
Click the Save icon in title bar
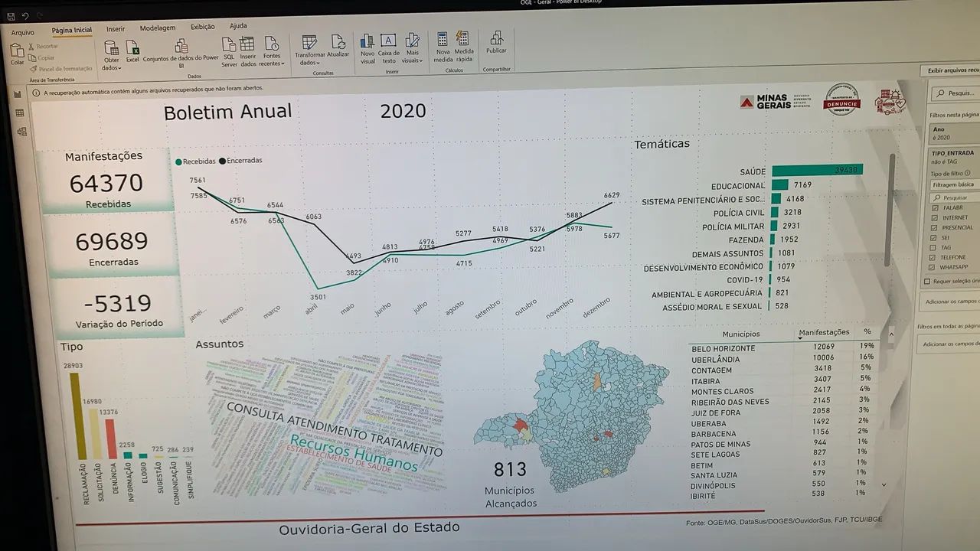point(10,16)
